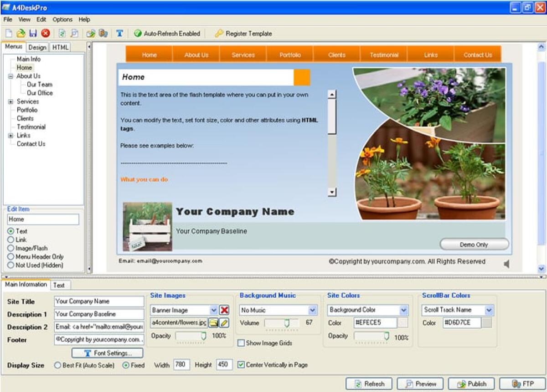Create a new project from the toolbar
547x392 pixels.
coord(9,33)
